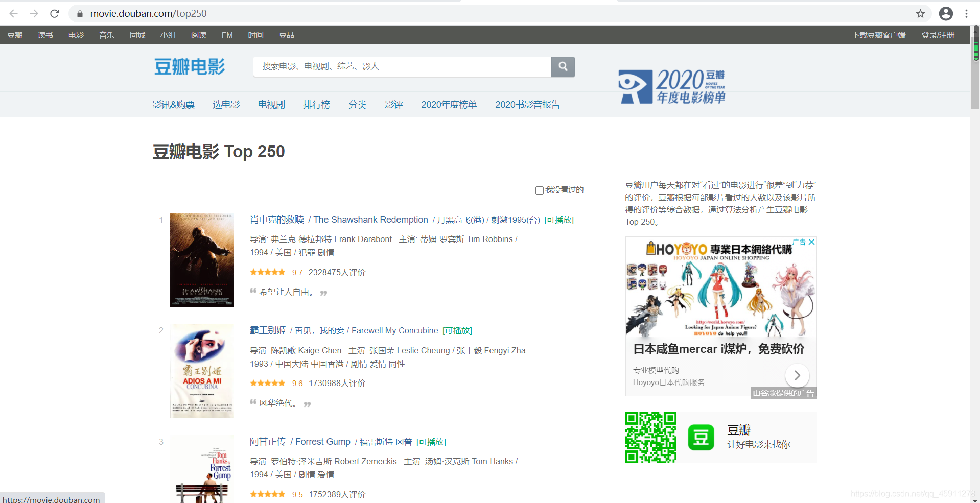Screen dimensions: 980x503
Task: Close the HOYOYO ad with X
Action: coord(811,242)
